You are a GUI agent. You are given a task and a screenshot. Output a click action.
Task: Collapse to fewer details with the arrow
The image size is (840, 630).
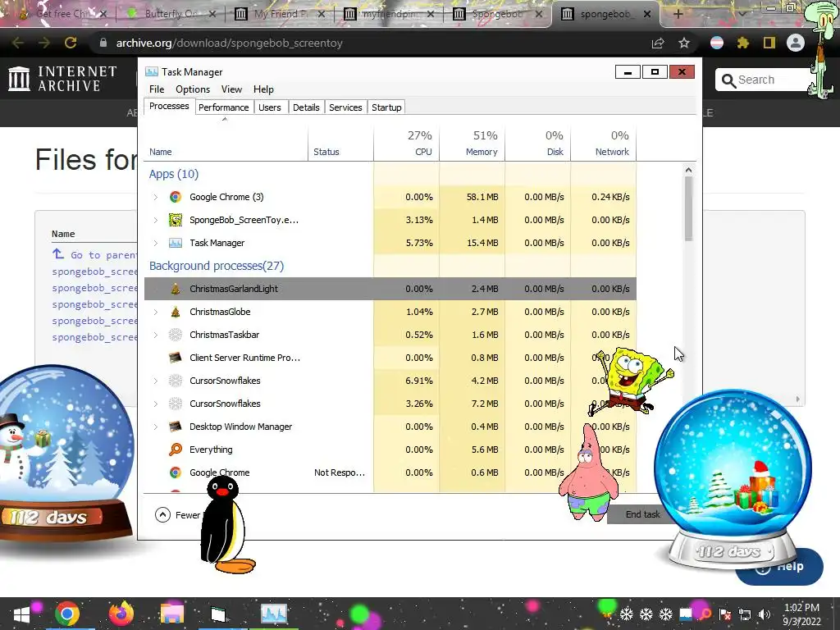coord(162,515)
